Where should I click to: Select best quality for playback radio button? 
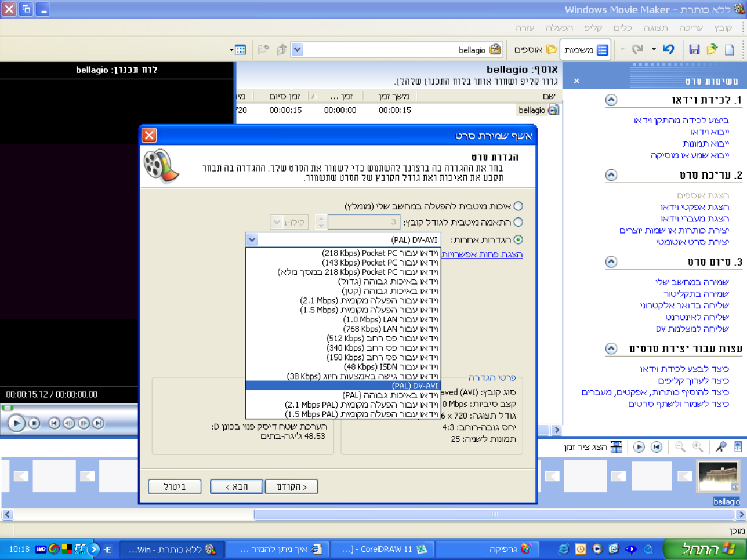tap(518, 206)
